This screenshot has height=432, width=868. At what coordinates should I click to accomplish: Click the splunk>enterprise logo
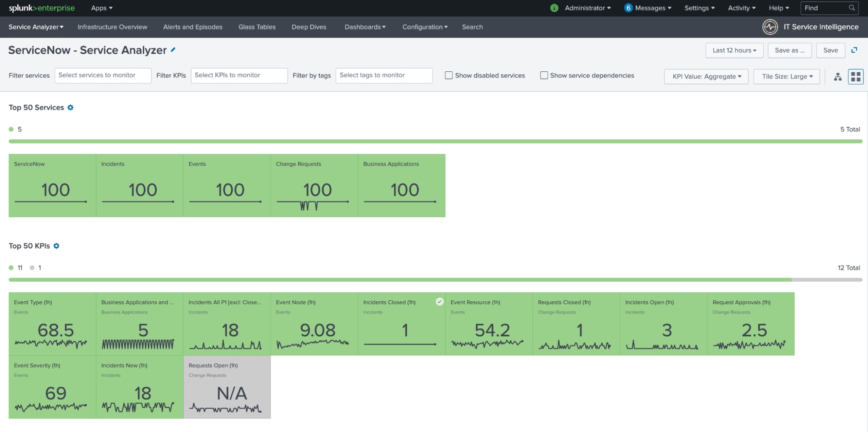42,8
